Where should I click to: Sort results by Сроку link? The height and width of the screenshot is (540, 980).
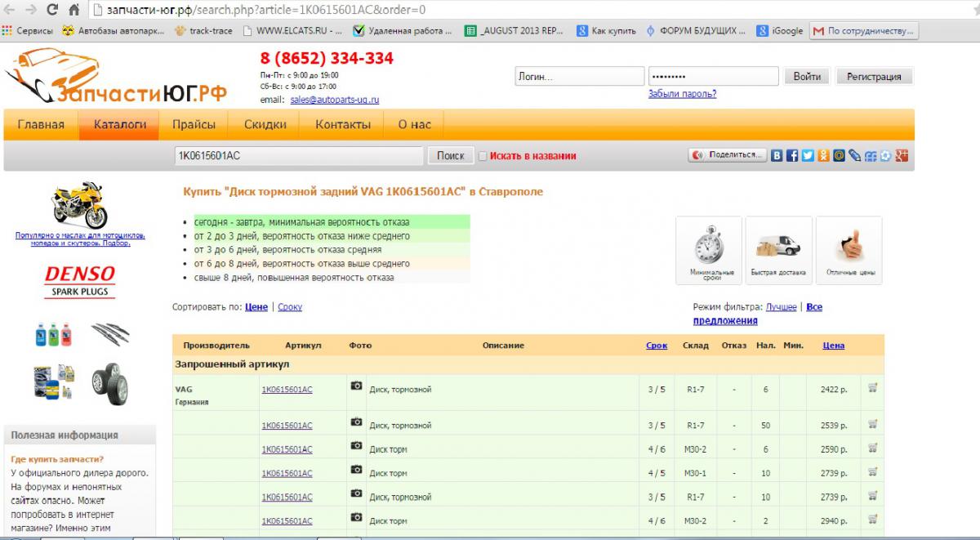pyautogui.click(x=290, y=307)
